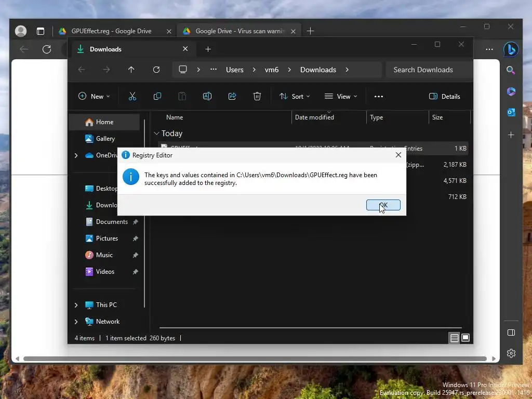Reload the page in Edge browser
Screen dimensions: 532x399
[x=47, y=49]
